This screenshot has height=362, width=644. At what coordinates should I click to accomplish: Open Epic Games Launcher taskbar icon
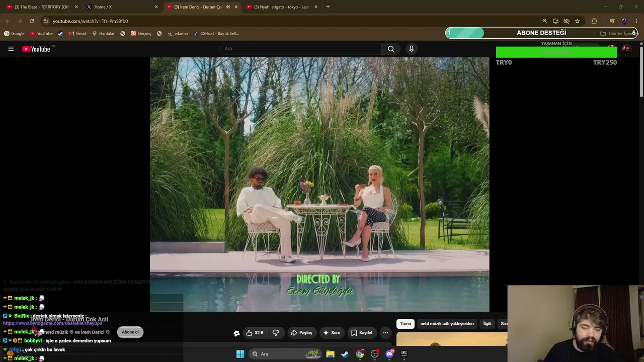pos(404,354)
